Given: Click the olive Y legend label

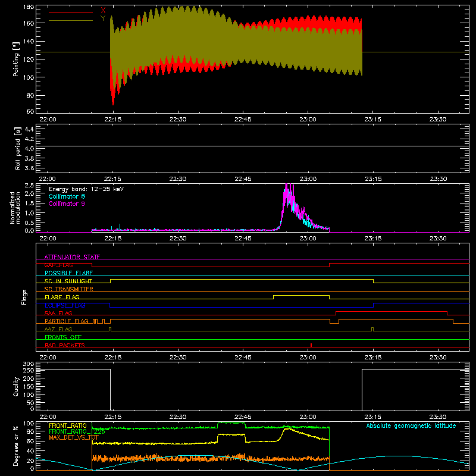Looking at the screenshot, I should point(103,18).
